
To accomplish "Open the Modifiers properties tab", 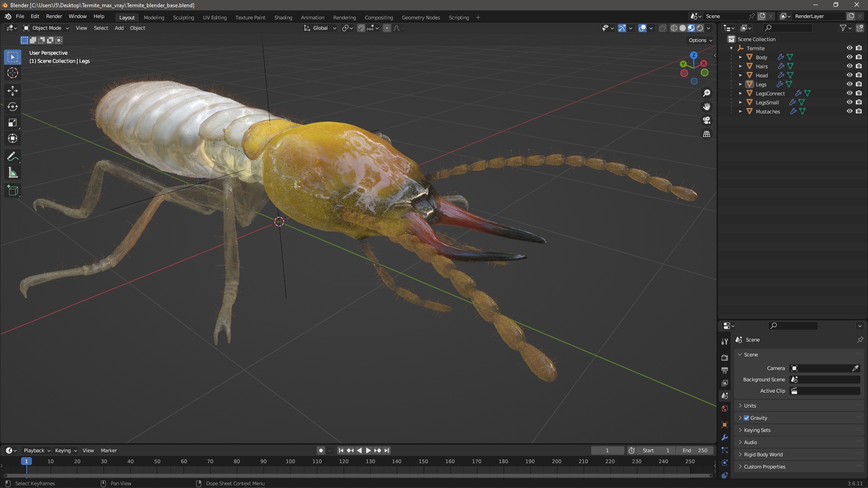I will point(725,437).
